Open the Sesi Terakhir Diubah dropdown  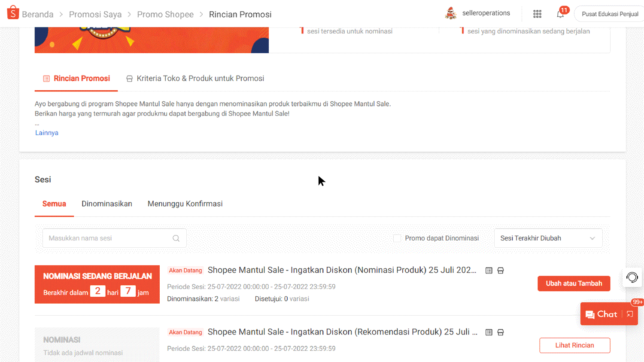coord(548,238)
